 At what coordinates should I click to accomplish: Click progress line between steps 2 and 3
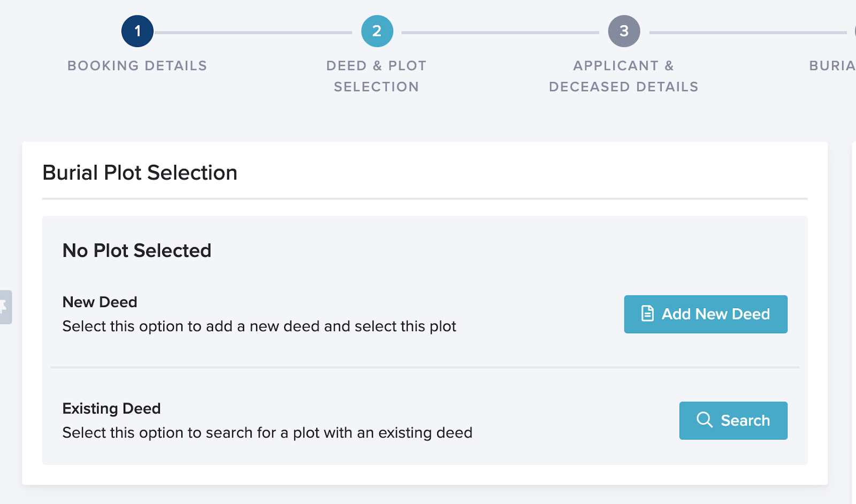[500, 33]
